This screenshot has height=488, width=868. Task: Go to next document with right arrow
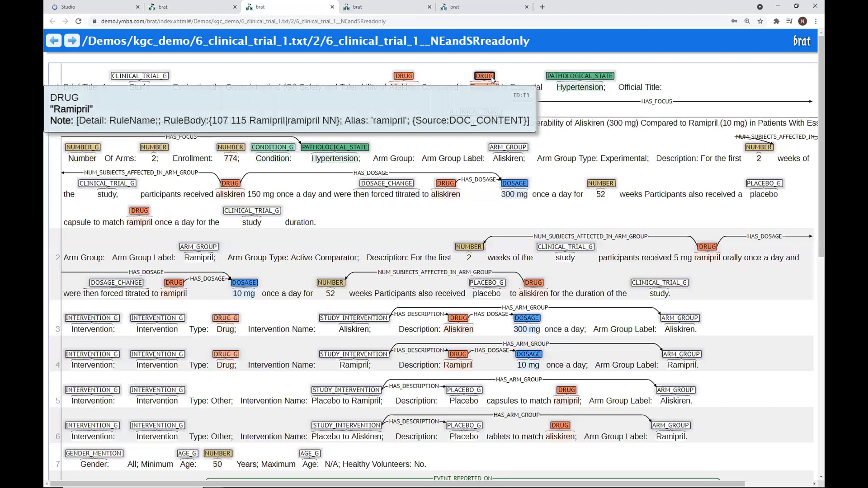[71, 41]
